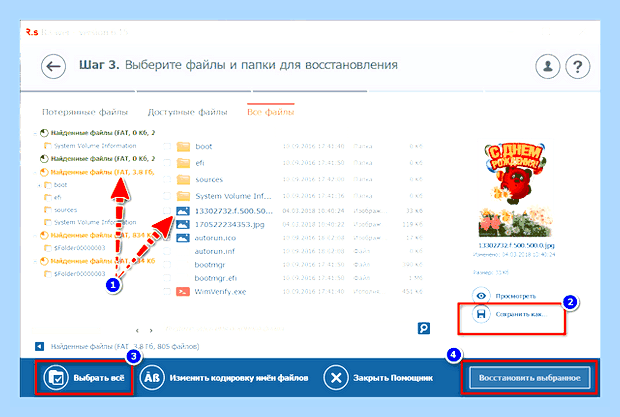The image size is (620, 417).
Task: Click the bootmgr.efi file name
Action: pyautogui.click(x=215, y=278)
